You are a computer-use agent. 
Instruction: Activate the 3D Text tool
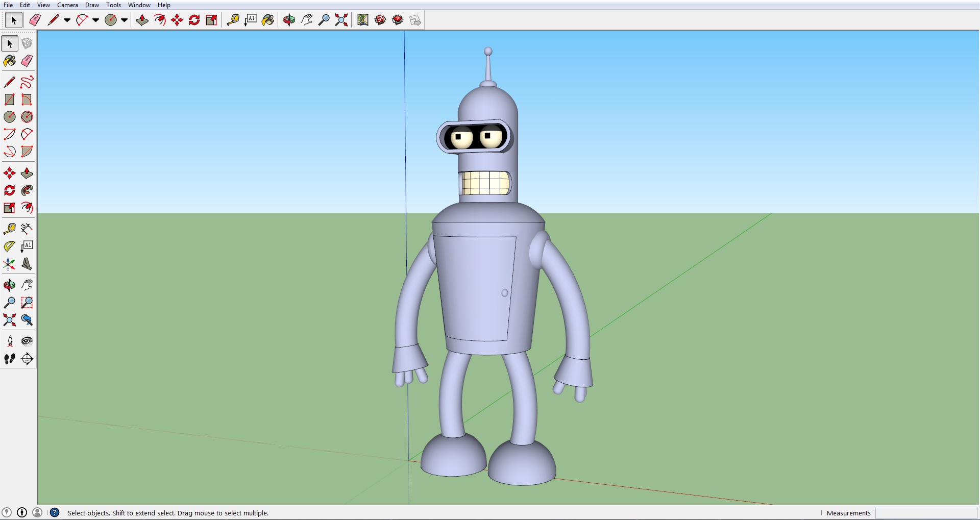[27, 264]
